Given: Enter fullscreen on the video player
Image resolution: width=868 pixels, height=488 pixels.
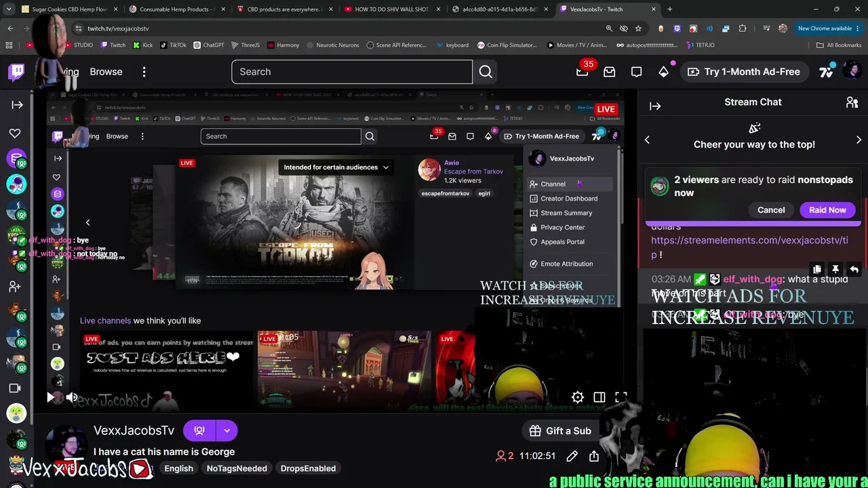Looking at the screenshot, I should [621, 398].
